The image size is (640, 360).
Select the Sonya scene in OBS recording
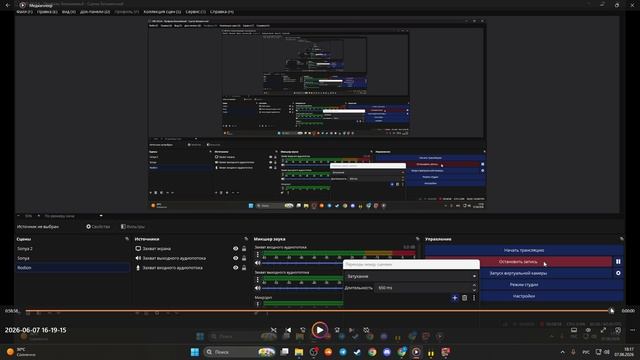72,258
